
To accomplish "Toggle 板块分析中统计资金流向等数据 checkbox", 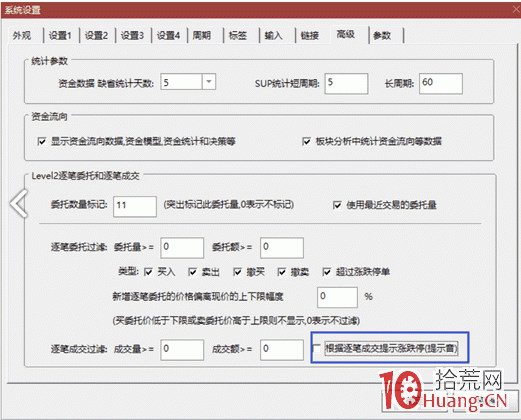I will (x=306, y=141).
